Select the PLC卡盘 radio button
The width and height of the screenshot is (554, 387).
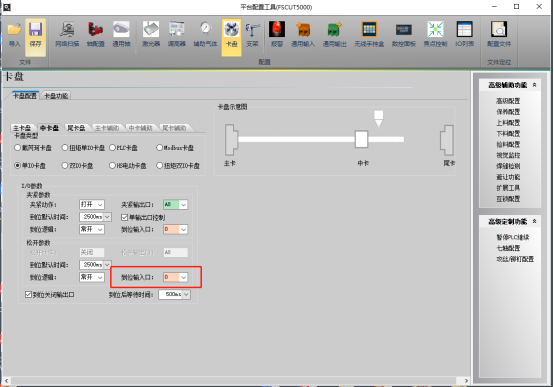point(112,148)
